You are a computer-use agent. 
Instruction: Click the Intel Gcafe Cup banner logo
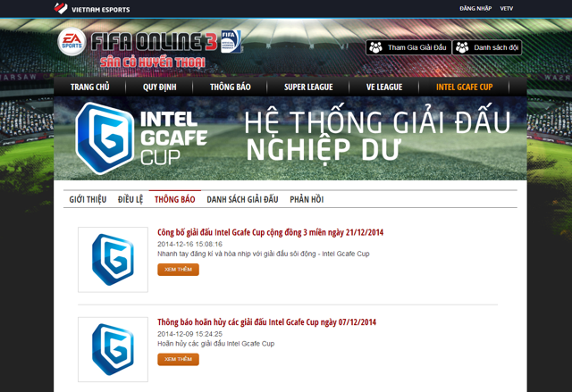point(141,138)
